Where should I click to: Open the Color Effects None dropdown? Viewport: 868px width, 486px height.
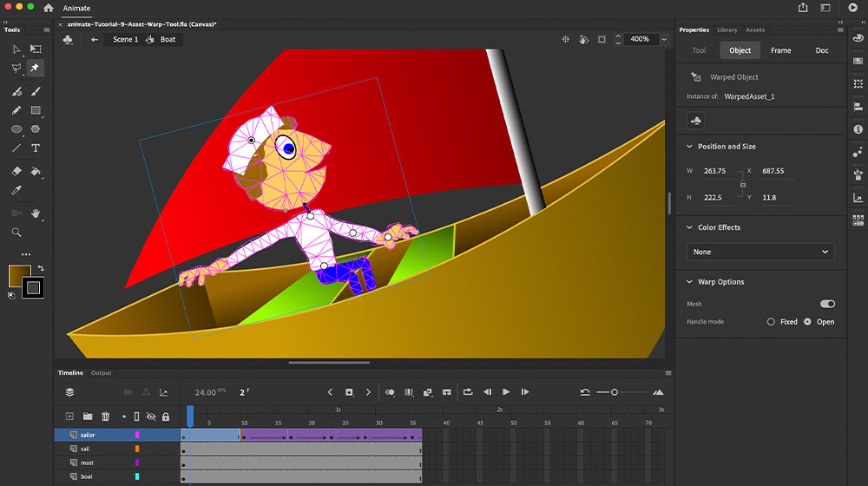point(760,252)
